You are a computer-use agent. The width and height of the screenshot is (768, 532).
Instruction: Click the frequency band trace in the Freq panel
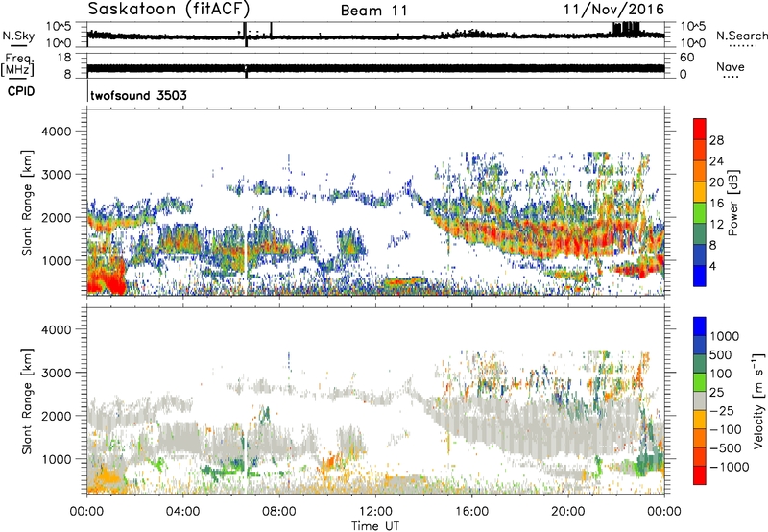375,68
